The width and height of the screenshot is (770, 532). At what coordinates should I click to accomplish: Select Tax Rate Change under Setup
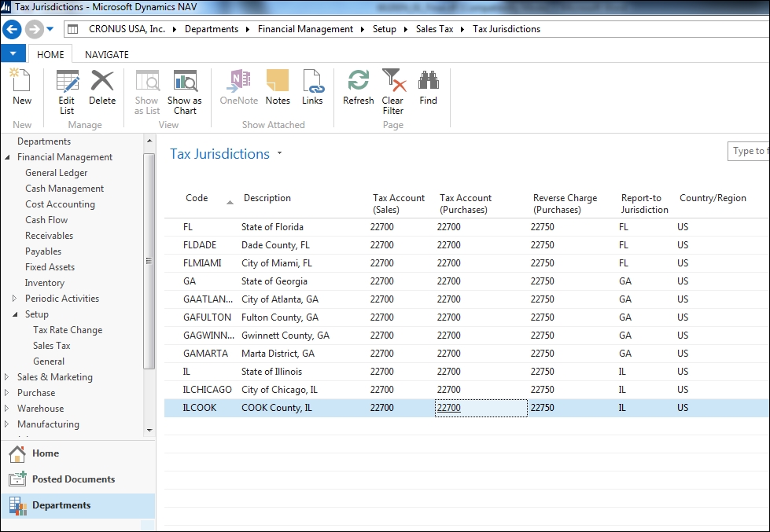68,330
